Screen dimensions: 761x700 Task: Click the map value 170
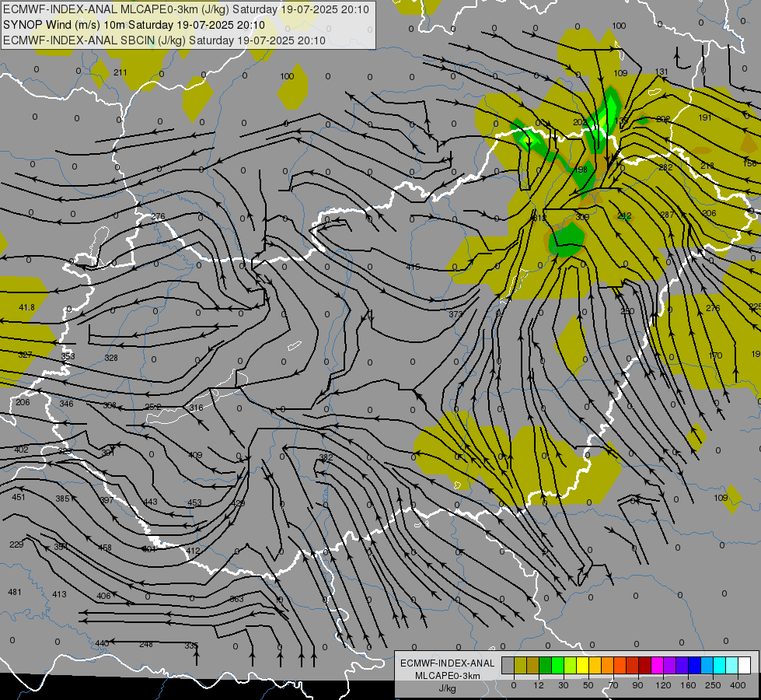[x=715, y=355]
